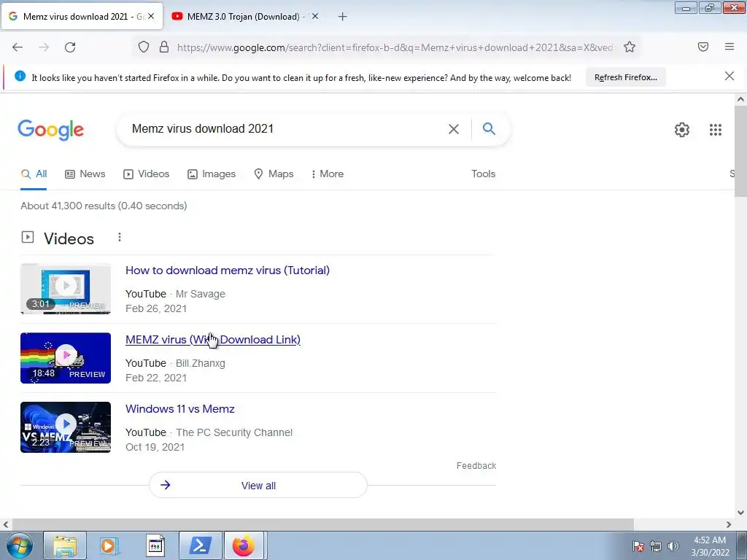Close the Memz virus download 2021 tab
Screen dimensions: 747x560
[150, 16]
